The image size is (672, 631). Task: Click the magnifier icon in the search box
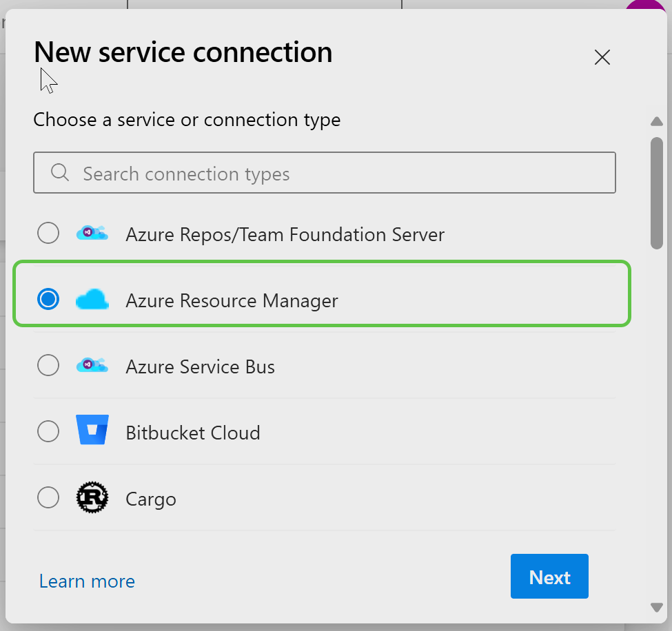(59, 173)
